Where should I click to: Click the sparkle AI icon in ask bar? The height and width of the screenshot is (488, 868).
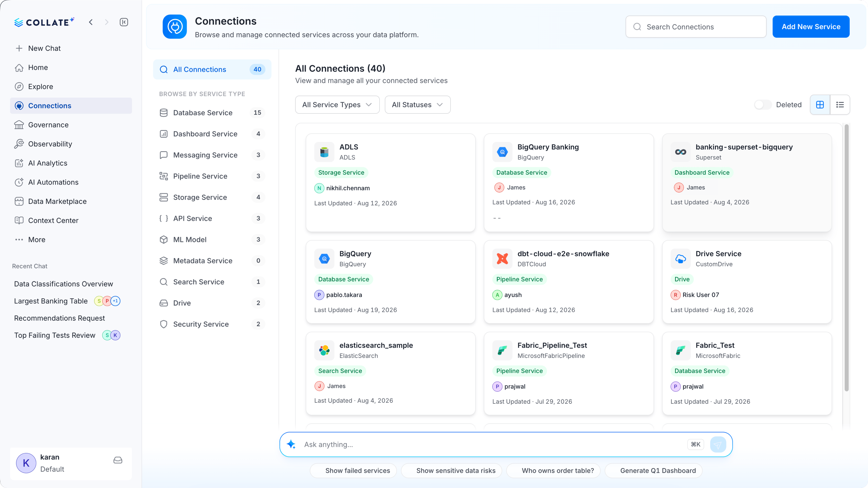[291, 444]
